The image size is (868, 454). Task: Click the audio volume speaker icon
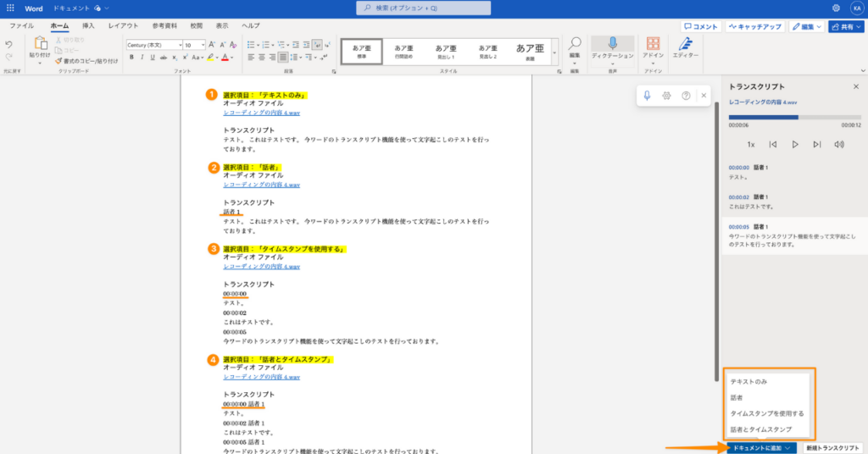tap(839, 145)
